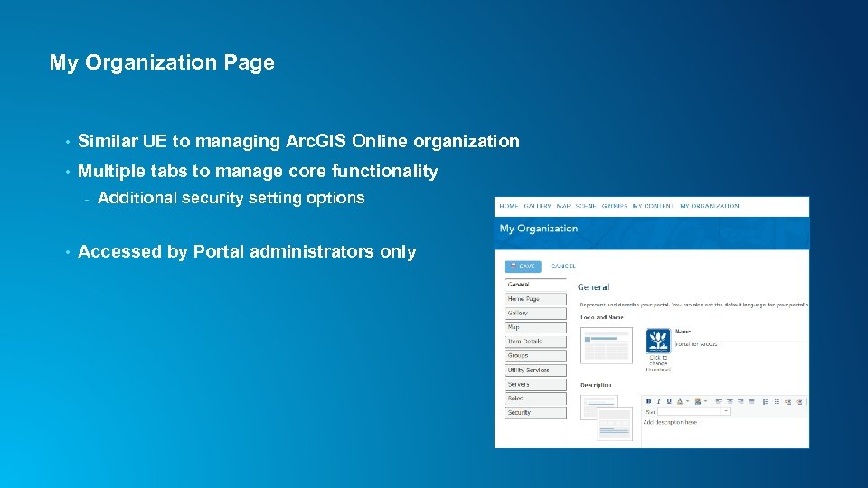The width and height of the screenshot is (868, 488).
Task: Open the Map settings tab
Action: click(535, 327)
